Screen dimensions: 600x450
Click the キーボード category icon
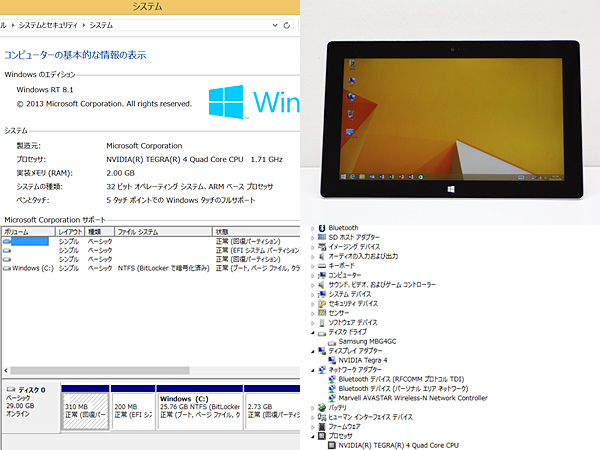(322, 266)
